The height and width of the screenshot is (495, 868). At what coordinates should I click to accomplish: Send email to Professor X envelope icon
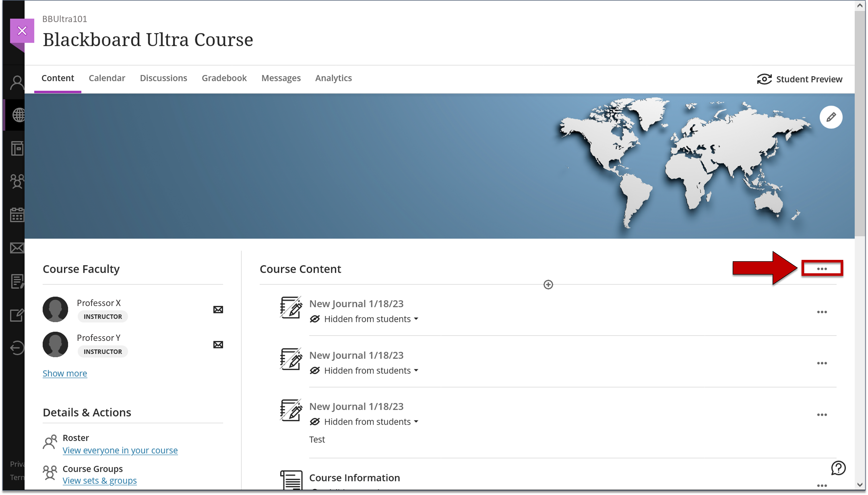(x=218, y=309)
